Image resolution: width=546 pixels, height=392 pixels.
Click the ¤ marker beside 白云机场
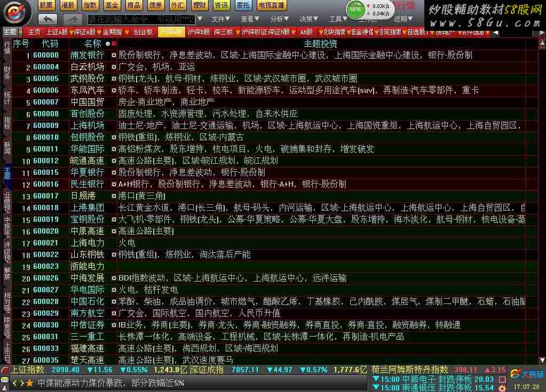(114, 67)
